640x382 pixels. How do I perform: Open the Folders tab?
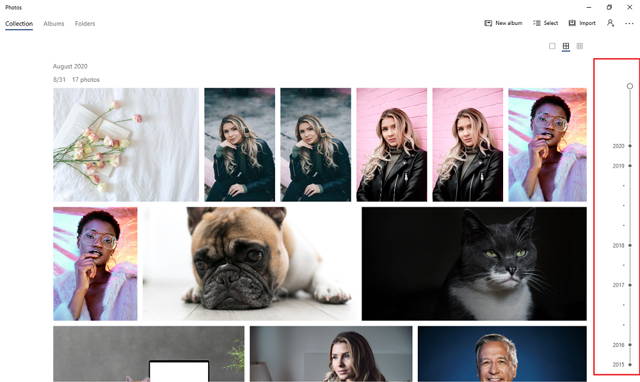[x=85, y=24]
